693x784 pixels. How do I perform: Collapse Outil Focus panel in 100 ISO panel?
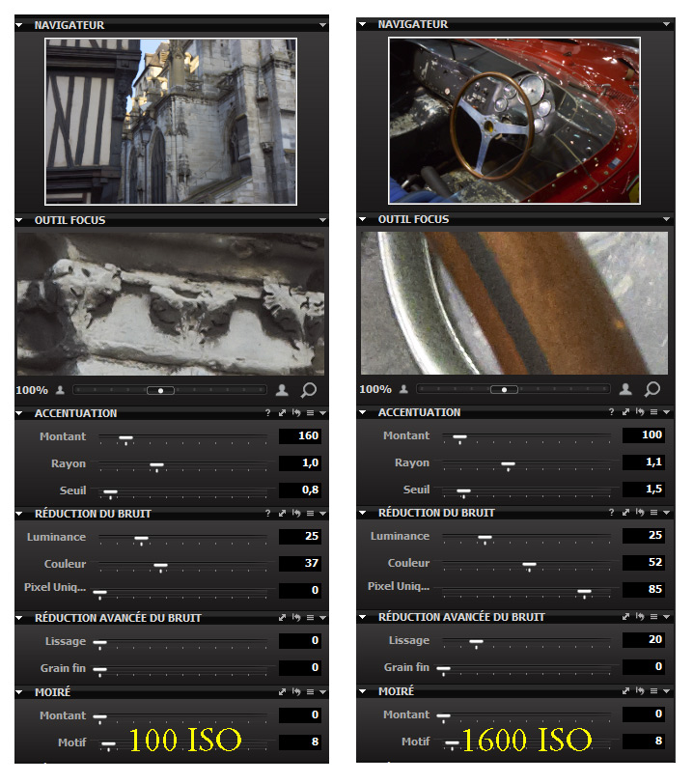[19, 220]
